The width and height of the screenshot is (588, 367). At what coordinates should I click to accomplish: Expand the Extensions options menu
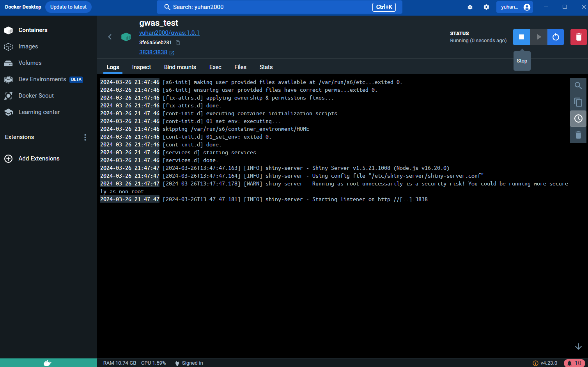85,137
